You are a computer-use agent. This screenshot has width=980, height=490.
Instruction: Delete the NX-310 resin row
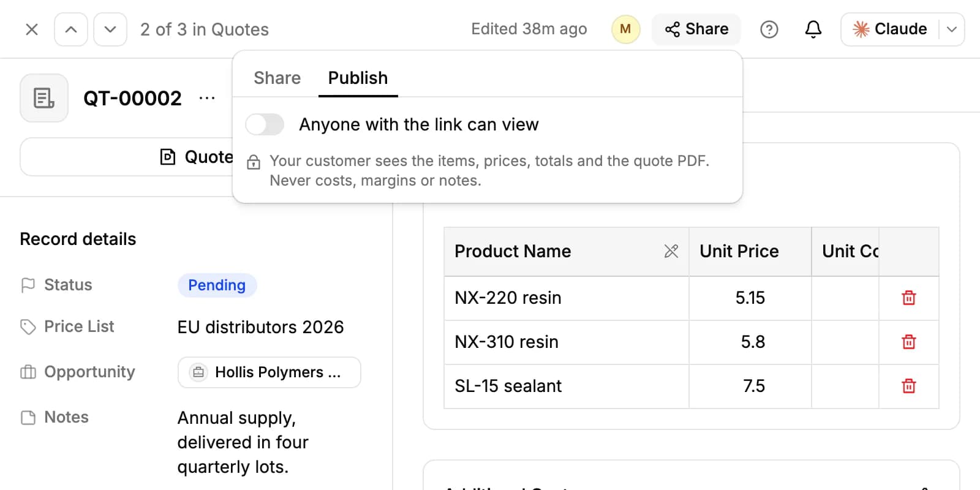click(x=909, y=342)
